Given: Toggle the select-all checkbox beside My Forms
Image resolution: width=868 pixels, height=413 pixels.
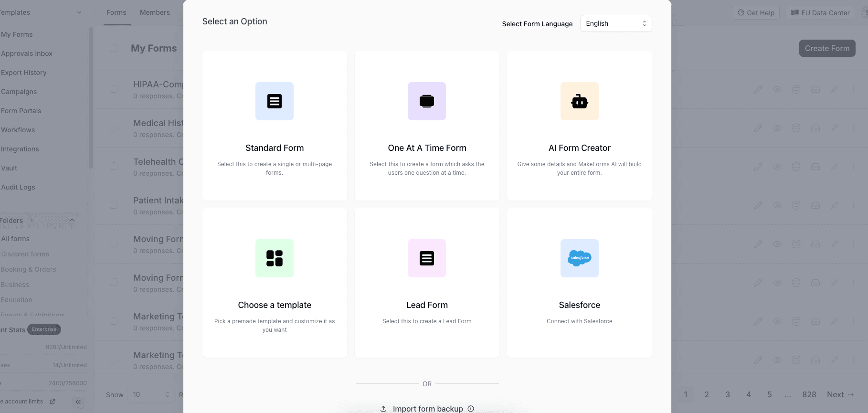Looking at the screenshot, I should [114, 48].
